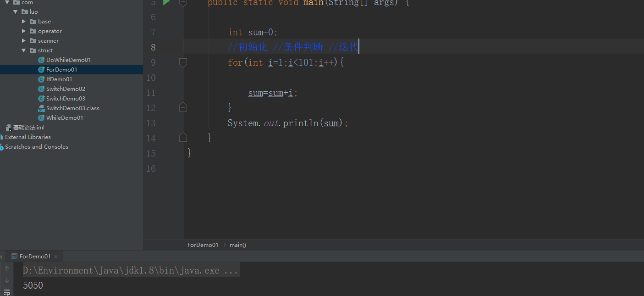Select Scratches and Consoles node
644x296 pixels.
(72, 147)
